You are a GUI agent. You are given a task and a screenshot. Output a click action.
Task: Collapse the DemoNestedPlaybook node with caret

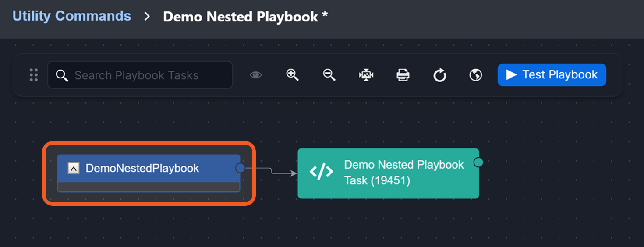74,168
